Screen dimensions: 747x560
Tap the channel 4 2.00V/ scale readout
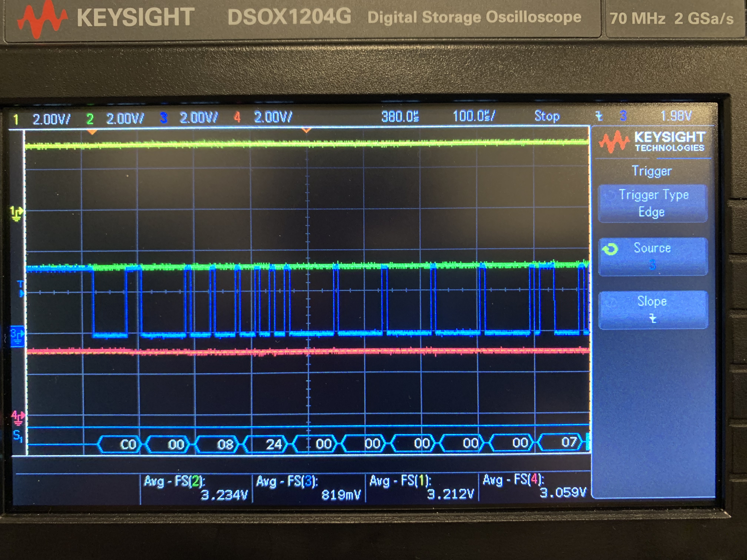[273, 117]
